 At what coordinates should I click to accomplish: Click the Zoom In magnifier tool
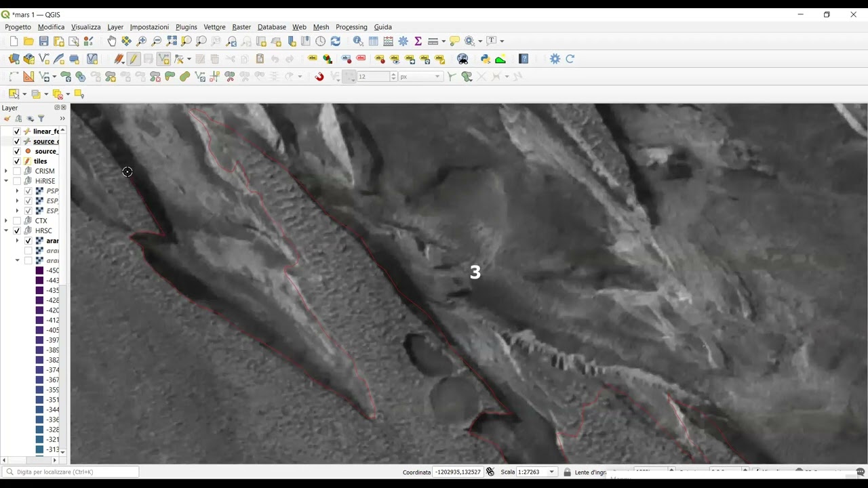click(142, 41)
